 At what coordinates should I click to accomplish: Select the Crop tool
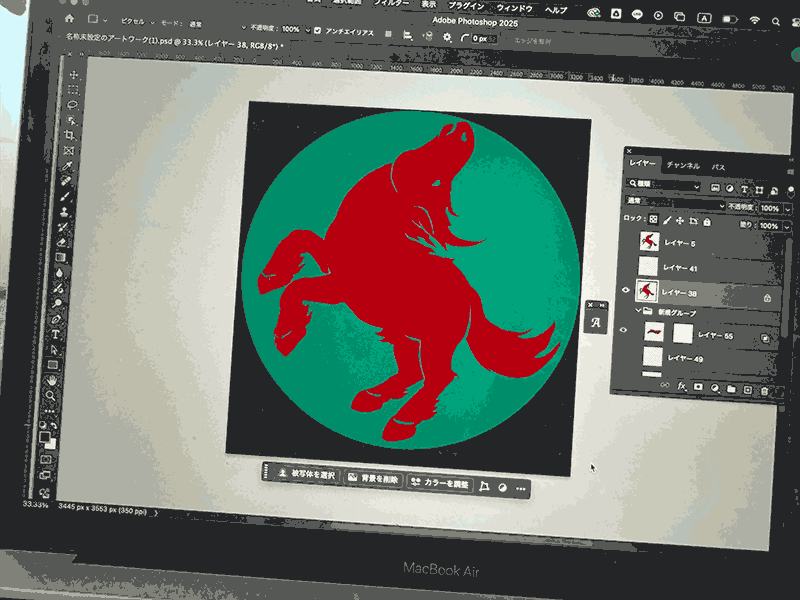point(70,135)
